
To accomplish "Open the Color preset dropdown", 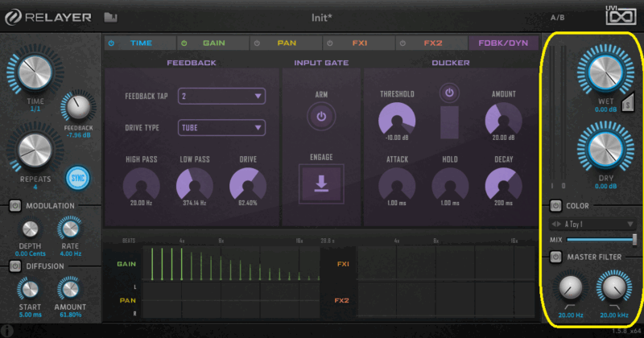I will 596,224.
